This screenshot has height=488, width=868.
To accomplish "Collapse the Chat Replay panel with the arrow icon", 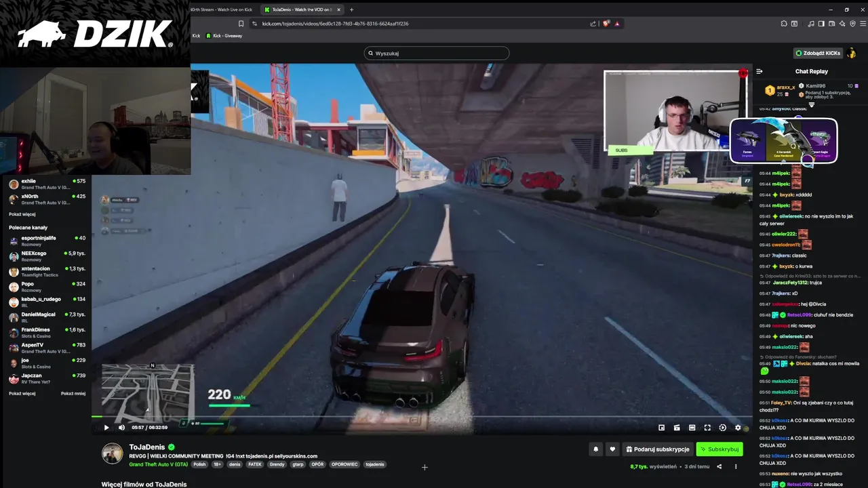I will [759, 71].
